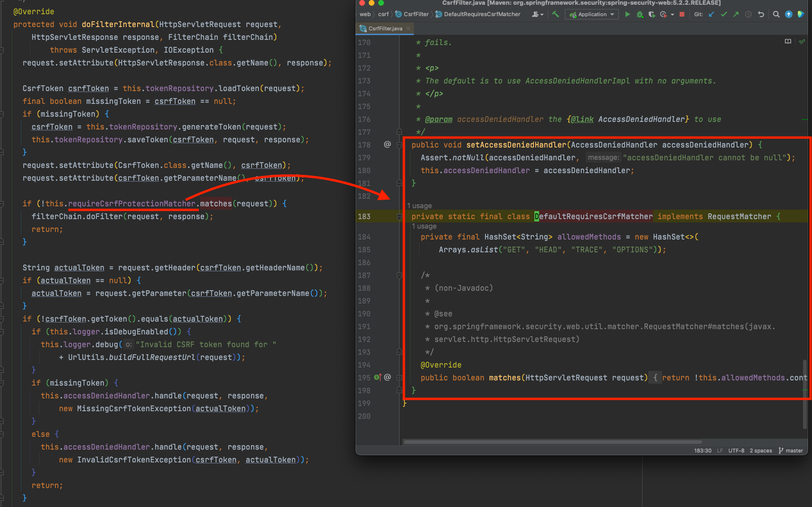Rollback changes with the undo arrow icon

coord(761,14)
